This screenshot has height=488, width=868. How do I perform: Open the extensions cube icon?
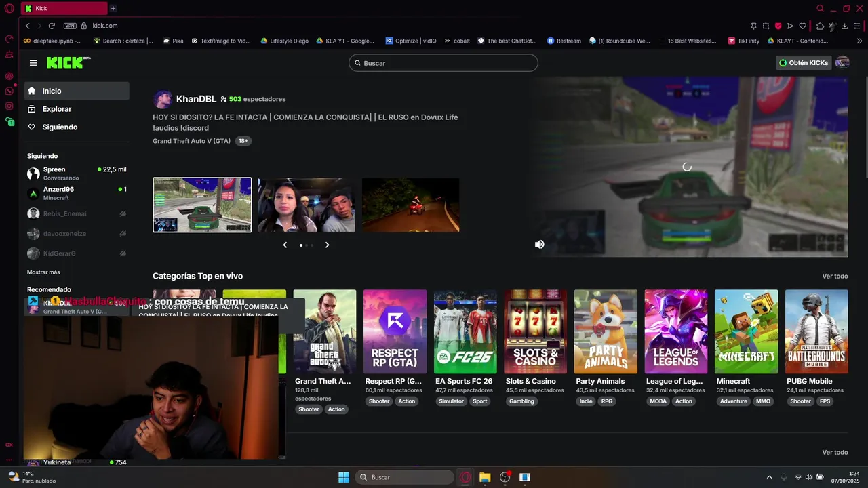pyautogui.click(x=820, y=26)
